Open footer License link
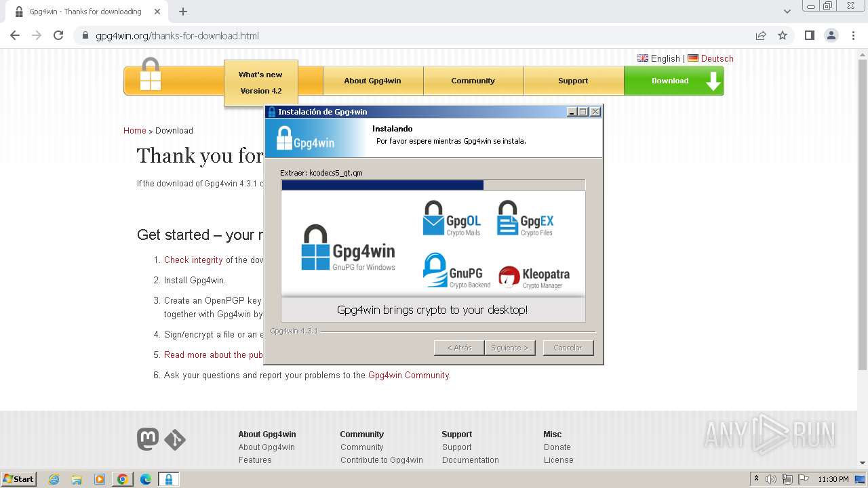Viewport: 868px width, 488px height. point(559,460)
